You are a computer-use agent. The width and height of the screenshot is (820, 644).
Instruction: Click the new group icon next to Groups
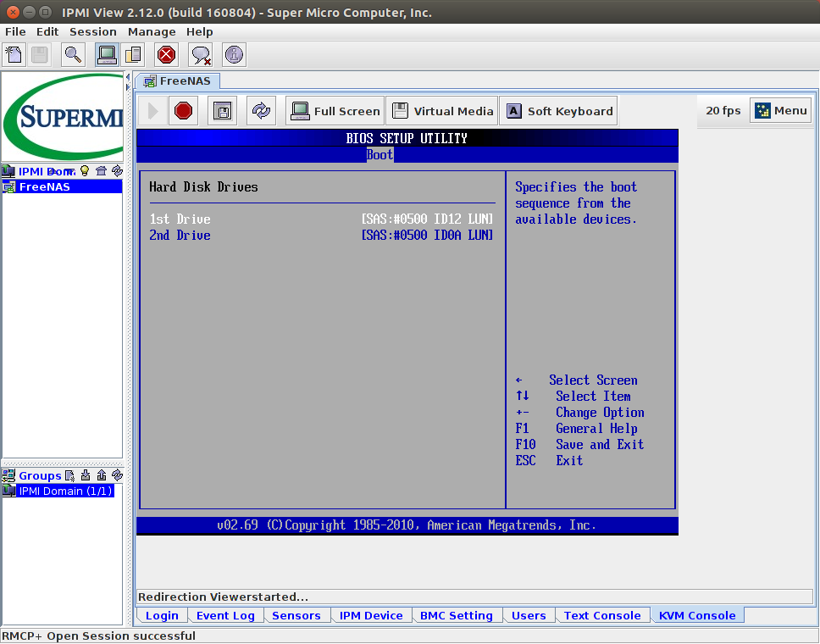pyautogui.click(x=69, y=475)
